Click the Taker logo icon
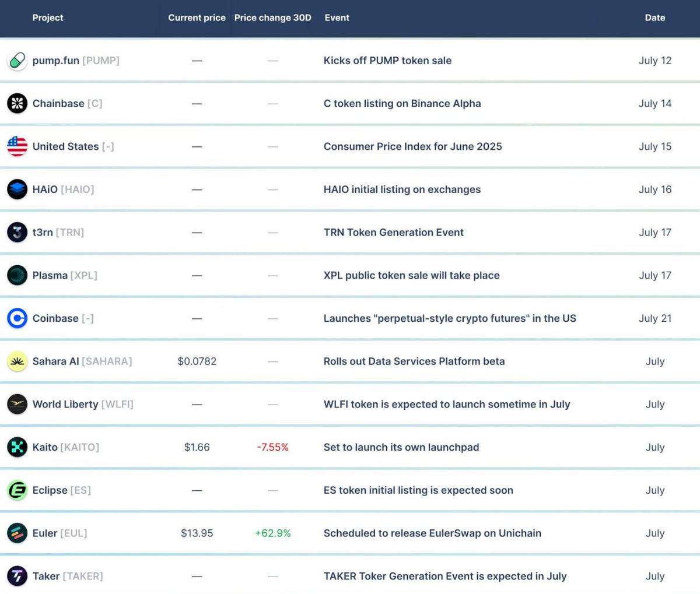The width and height of the screenshot is (700, 594). [17, 576]
